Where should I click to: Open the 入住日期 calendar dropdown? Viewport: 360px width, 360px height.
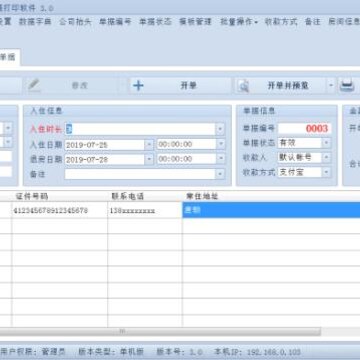(149, 145)
